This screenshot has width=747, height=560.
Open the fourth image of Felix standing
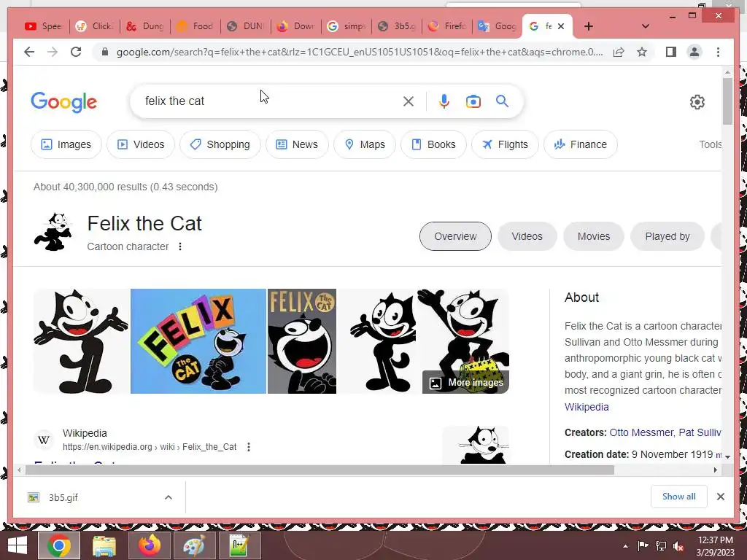point(377,341)
